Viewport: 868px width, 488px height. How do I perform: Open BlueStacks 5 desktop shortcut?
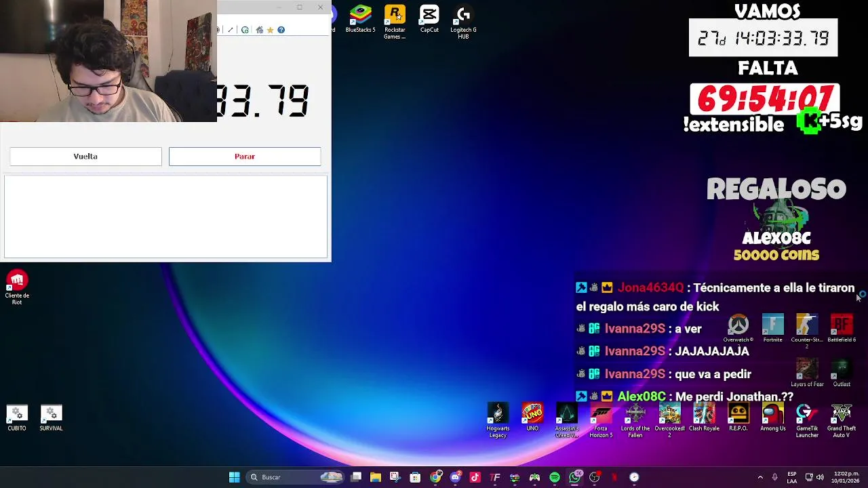(360, 20)
